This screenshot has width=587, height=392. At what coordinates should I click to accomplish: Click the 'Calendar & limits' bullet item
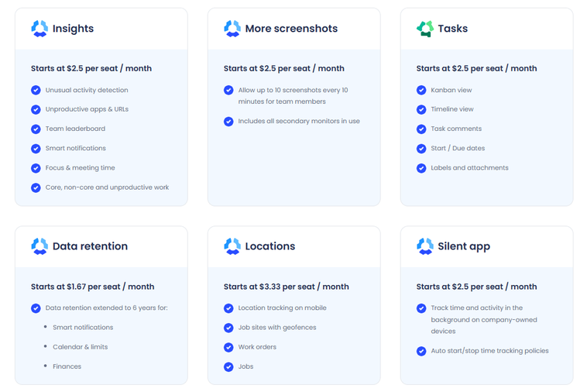point(80,347)
